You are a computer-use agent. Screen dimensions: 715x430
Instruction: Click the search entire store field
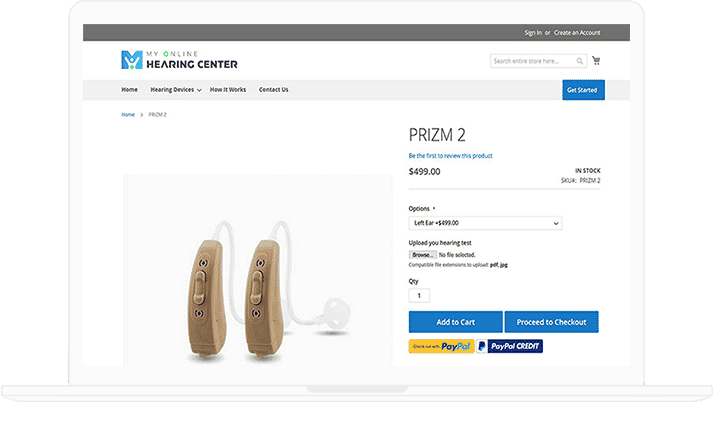coord(532,61)
